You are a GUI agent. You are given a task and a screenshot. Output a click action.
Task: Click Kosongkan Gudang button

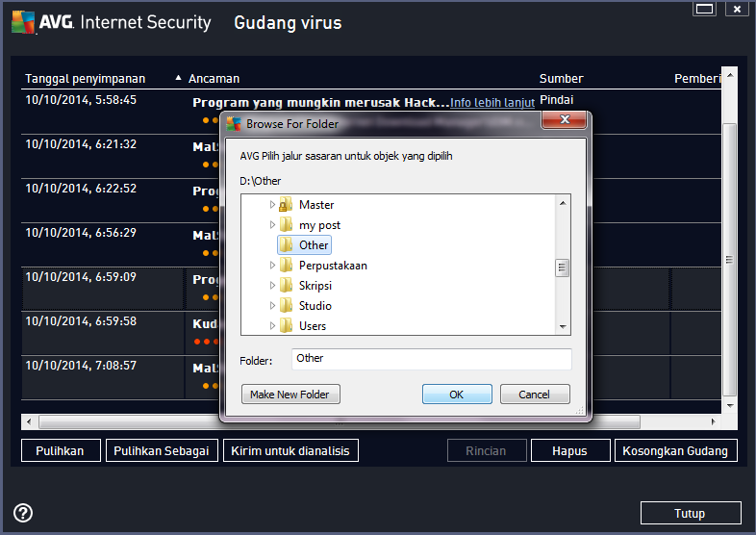[675, 450]
